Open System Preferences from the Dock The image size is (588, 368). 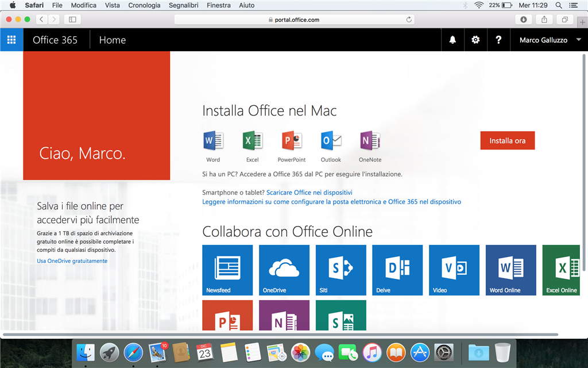[444, 353]
